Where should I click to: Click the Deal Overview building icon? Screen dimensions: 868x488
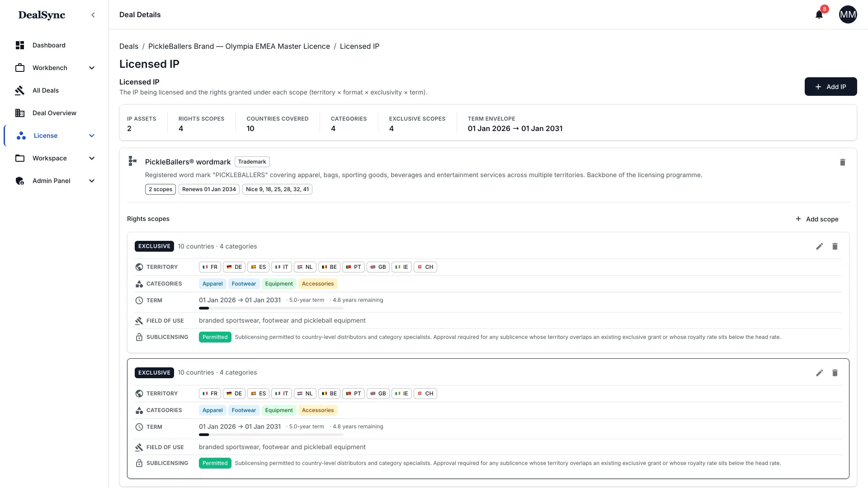coord(20,113)
